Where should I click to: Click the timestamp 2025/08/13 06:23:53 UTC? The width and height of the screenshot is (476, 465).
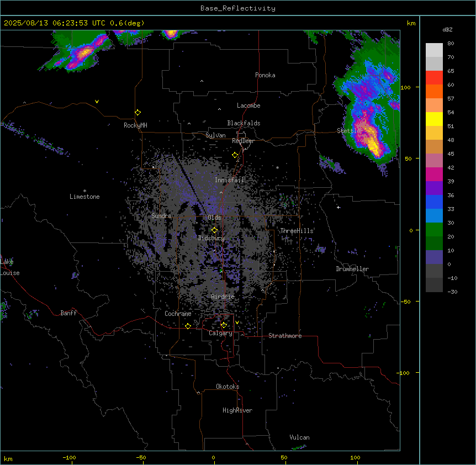[x=55, y=23]
